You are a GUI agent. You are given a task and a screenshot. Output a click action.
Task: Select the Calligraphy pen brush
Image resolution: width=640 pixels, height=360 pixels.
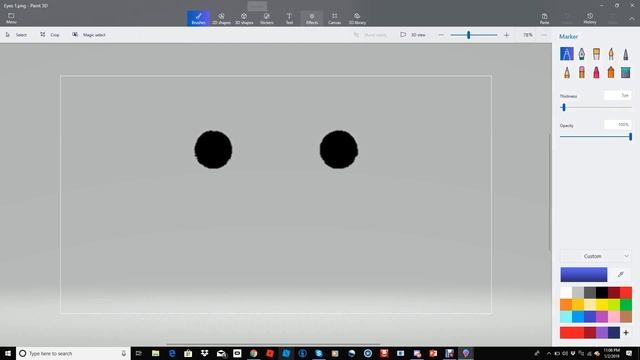click(581, 54)
